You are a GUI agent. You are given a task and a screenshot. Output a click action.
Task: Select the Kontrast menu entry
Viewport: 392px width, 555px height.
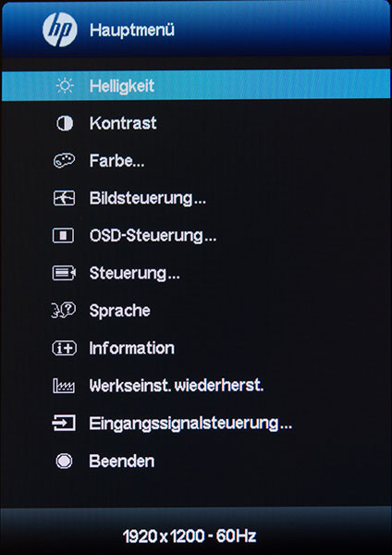123,123
